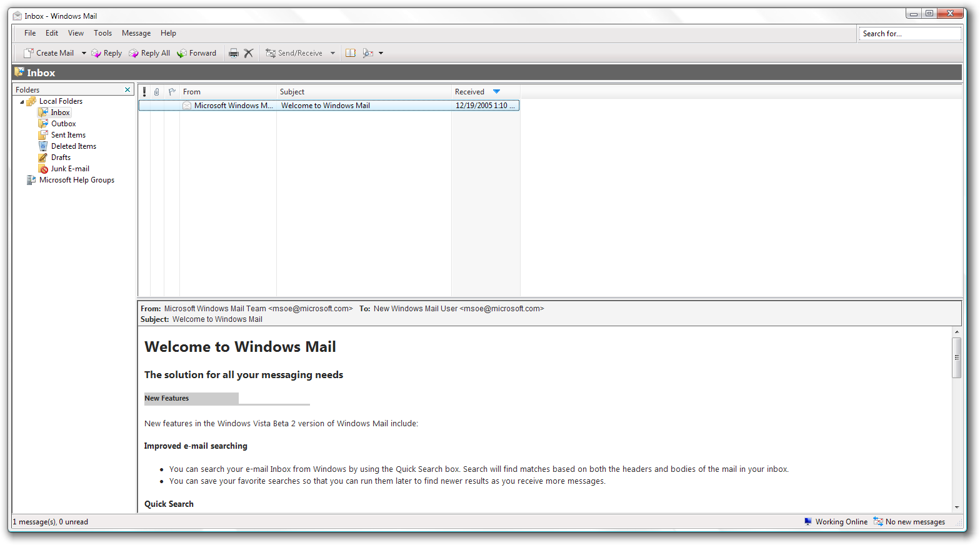
Task: Open the Message menu
Action: [x=136, y=33]
